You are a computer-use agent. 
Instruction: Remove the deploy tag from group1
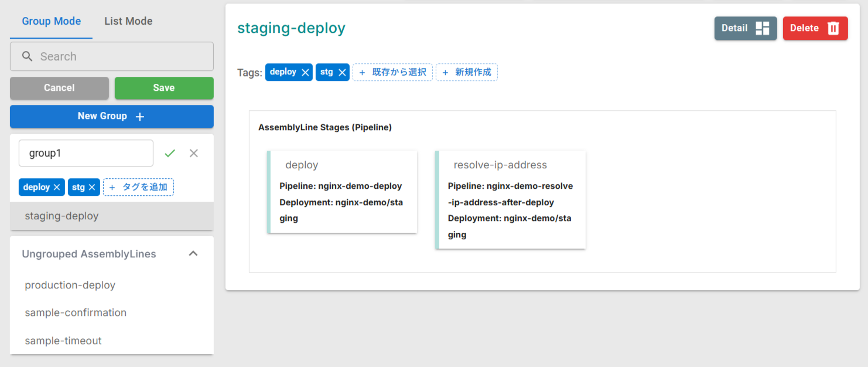click(57, 187)
